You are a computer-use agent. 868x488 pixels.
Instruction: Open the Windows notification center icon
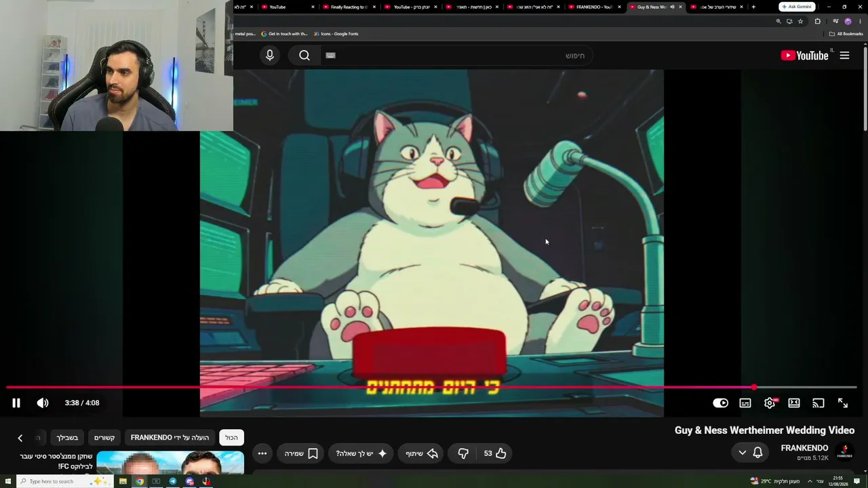[x=857, y=481]
